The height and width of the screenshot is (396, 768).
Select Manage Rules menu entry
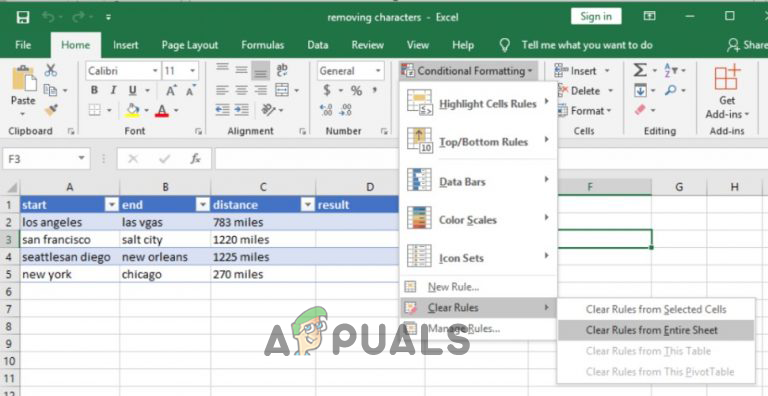pos(479,328)
